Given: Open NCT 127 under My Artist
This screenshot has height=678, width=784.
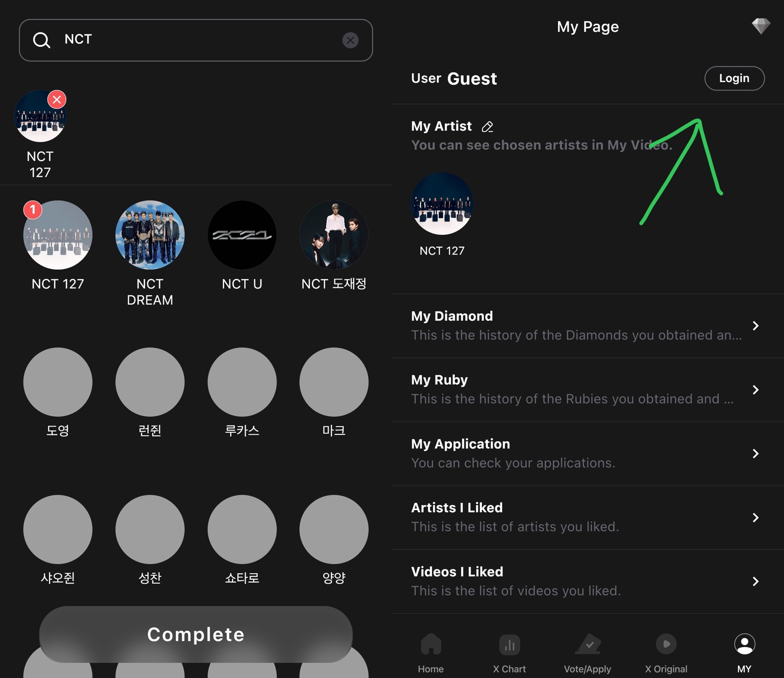Looking at the screenshot, I should point(442,203).
